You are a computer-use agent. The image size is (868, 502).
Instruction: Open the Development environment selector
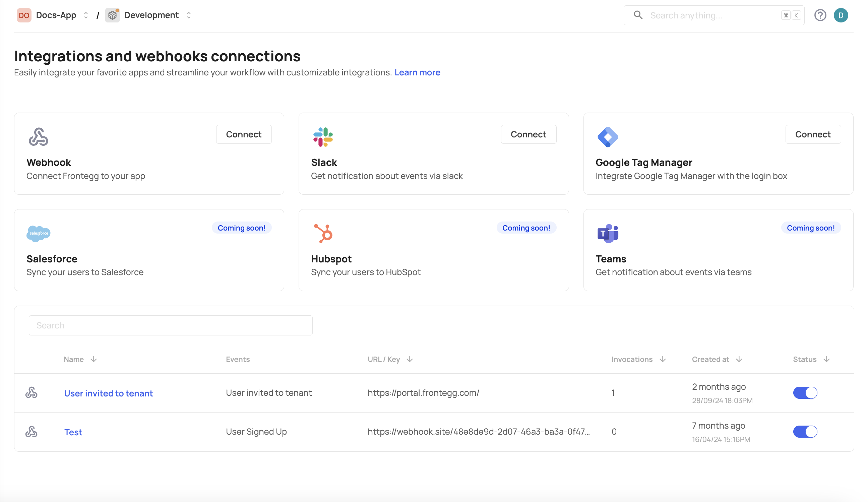coord(188,15)
